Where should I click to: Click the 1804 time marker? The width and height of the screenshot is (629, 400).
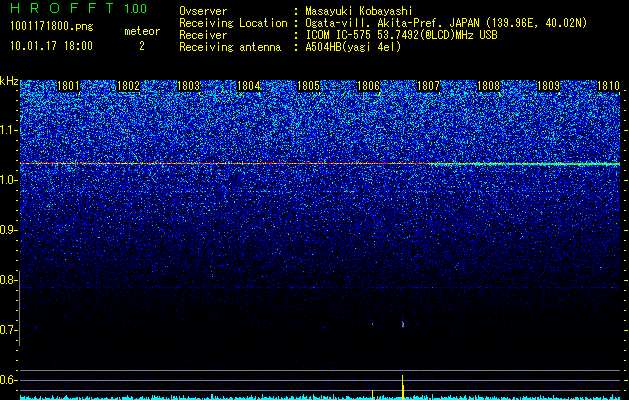[x=249, y=86]
